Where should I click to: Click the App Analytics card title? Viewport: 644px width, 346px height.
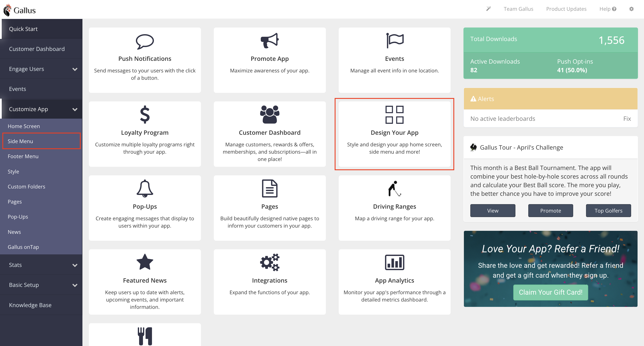pos(395,280)
